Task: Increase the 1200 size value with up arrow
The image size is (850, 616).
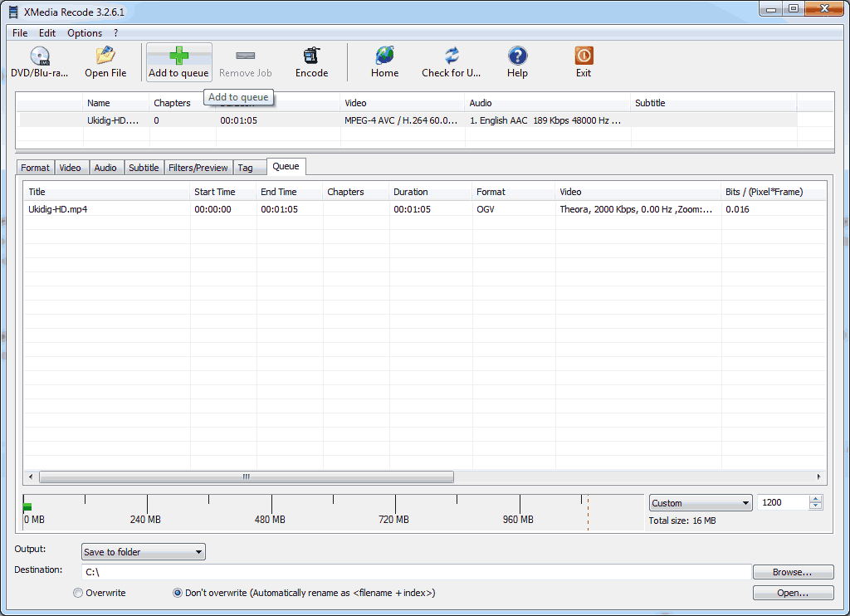Action: 815,500
